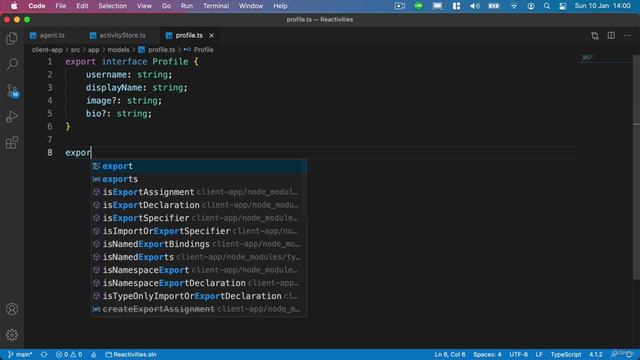
Task: Open the Terminal menu
Action: [216, 6]
